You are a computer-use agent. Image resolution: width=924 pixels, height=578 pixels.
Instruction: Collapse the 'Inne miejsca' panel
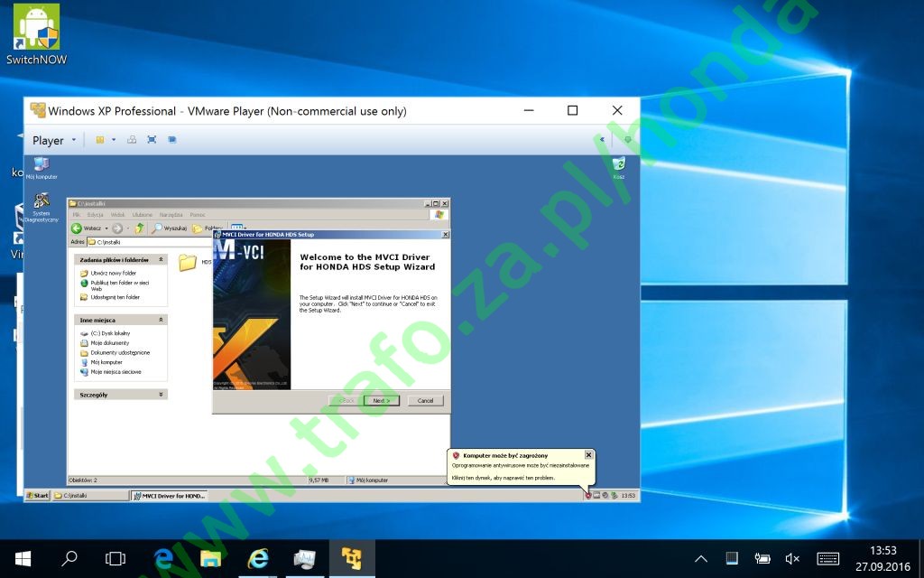coord(161,320)
